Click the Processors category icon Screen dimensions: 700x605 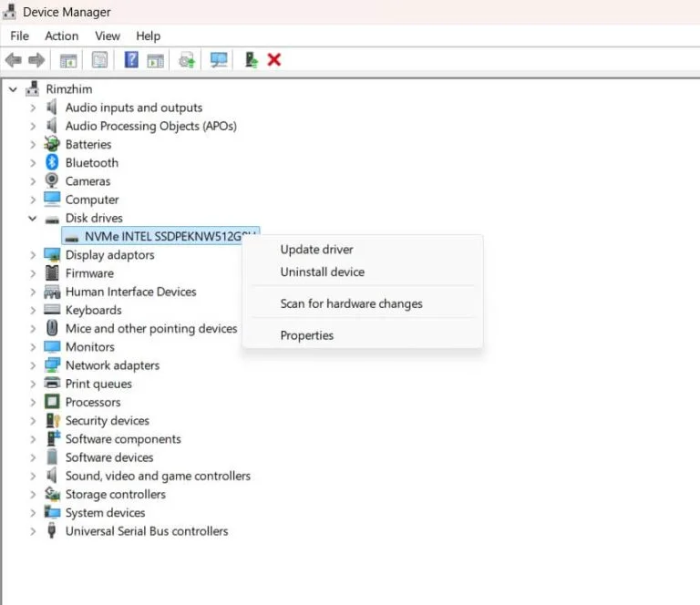pyautogui.click(x=52, y=403)
